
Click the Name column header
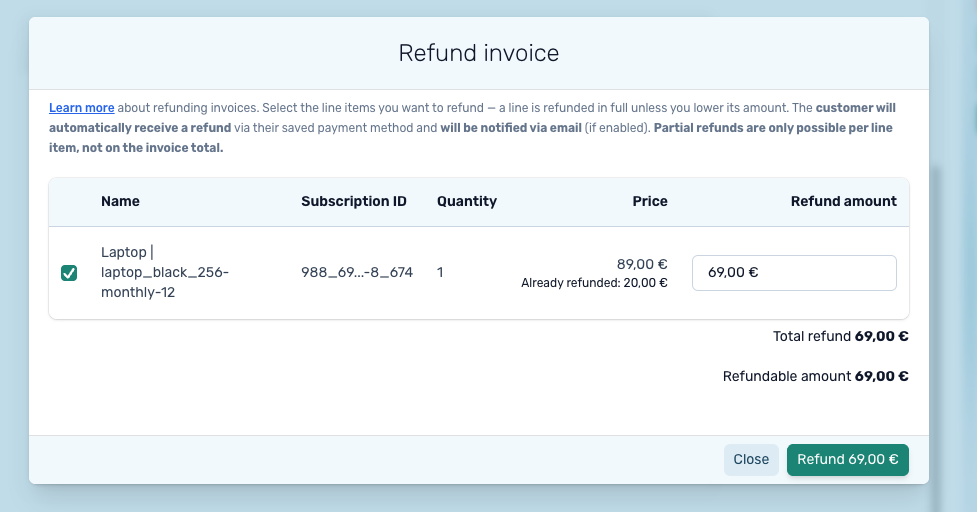pyautogui.click(x=120, y=201)
